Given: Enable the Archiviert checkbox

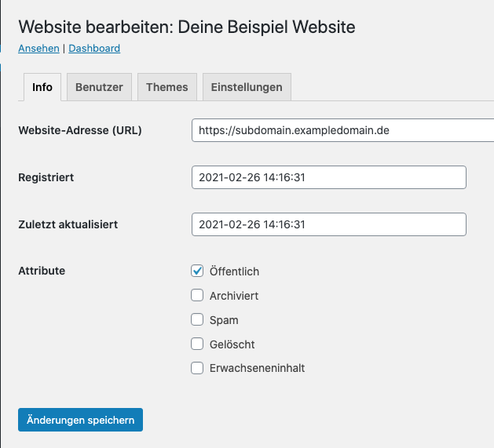Looking at the screenshot, I should coord(197,295).
